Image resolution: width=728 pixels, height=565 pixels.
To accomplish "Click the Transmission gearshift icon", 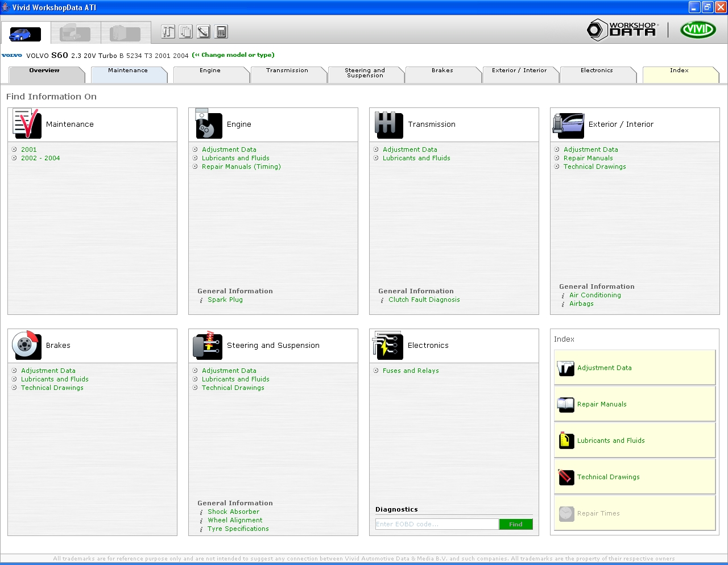I will (389, 124).
